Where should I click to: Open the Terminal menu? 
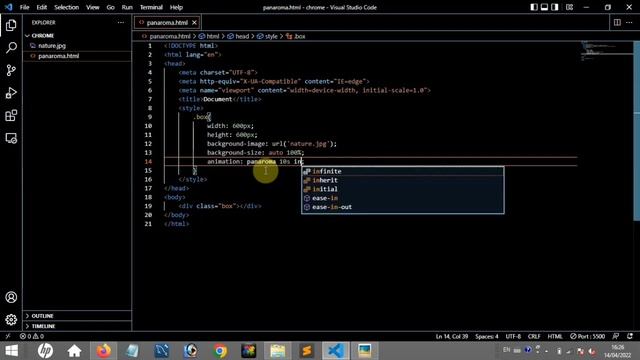point(151,7)
